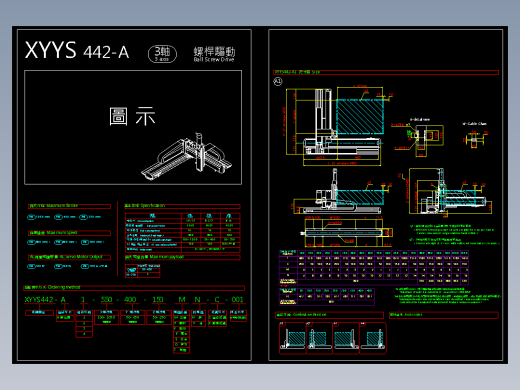
Task: Click the 3軸 3-axis oval badge
Action: point(162,54)
